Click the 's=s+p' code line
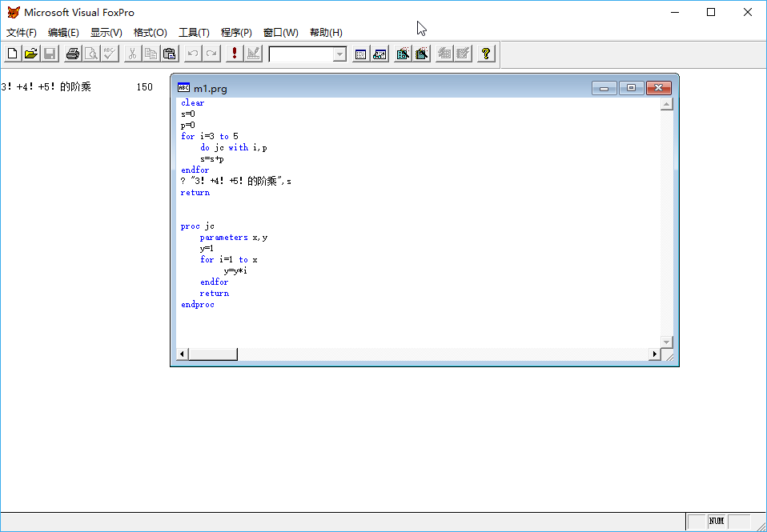The height and width of the screenshot is (532, 767). click(212, 159)
